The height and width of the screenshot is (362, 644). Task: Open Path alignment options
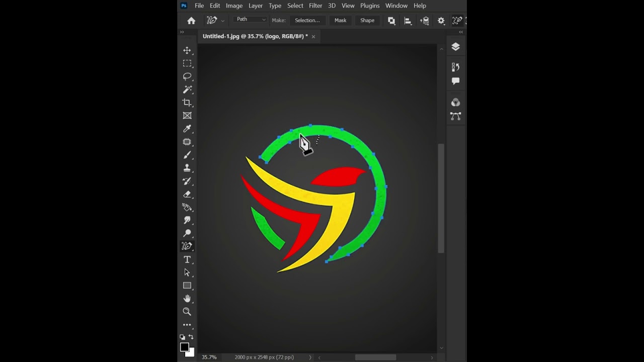(x=408, y=21)
